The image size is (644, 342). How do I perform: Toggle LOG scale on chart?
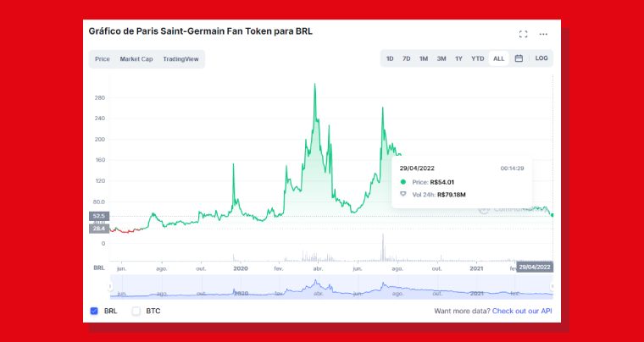(541, 58)
